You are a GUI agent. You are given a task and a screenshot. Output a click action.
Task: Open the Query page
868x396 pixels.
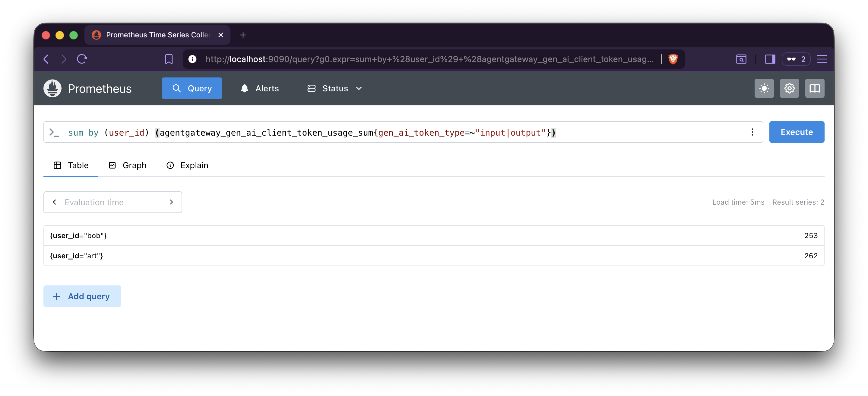pyautogui.click(x=192, y=88)
